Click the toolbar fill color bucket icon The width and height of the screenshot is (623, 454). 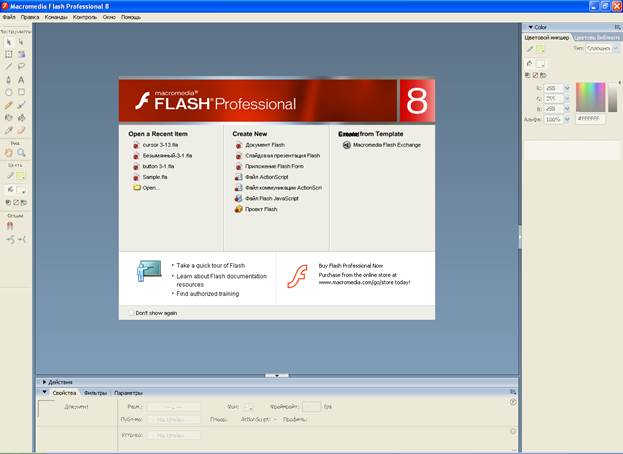[x=10, y=190]
